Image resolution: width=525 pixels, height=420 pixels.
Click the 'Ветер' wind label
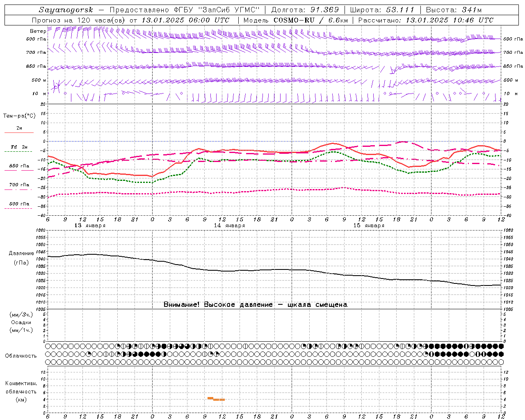[x=38, y=31]
